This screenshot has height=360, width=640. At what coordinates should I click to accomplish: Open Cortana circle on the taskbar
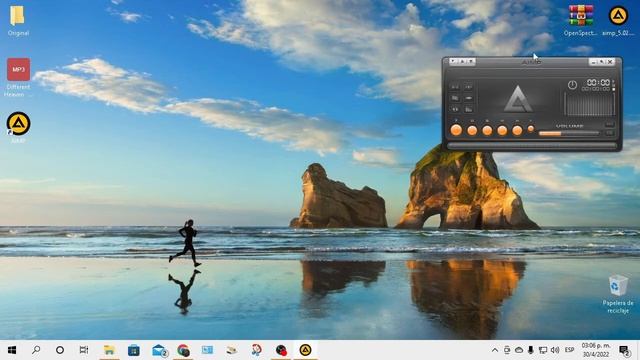pos(60,350)
